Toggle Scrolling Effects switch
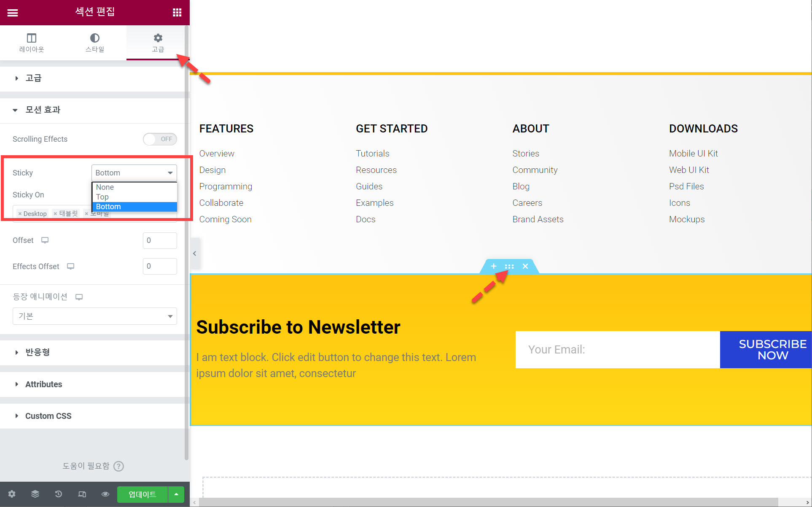The width and height of the screenshot is (812, 507). (160, 139)
